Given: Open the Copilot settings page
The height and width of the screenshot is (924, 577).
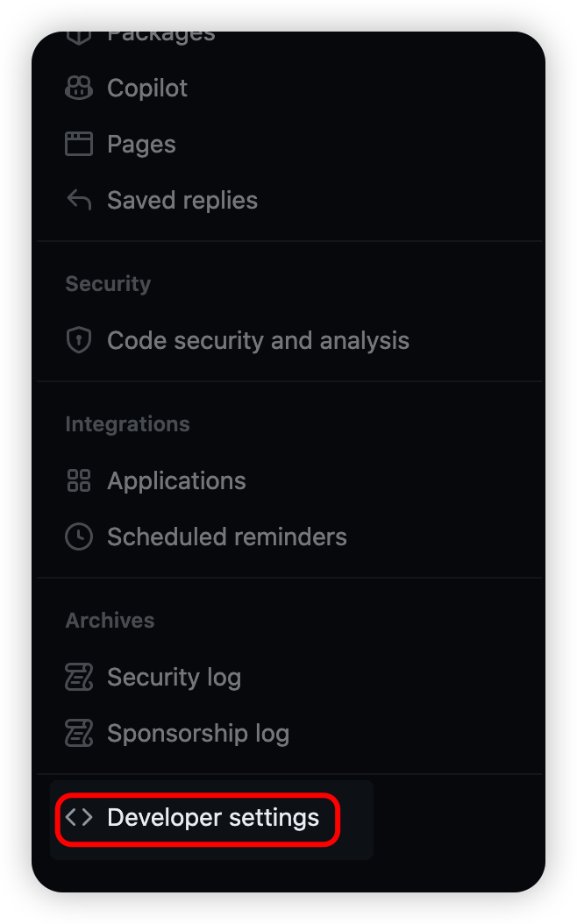Looking at the screenshot, I should (147, 88).
